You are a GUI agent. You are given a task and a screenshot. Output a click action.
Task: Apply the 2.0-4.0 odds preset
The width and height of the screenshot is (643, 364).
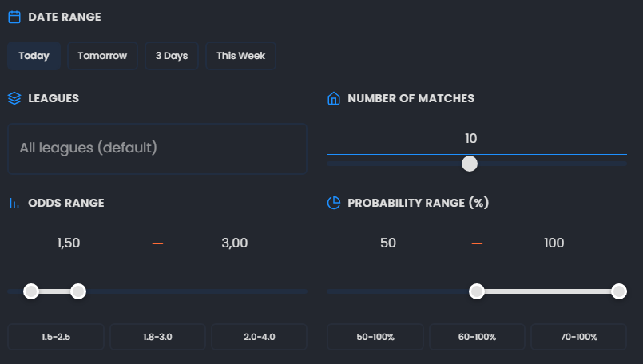point(259,337)
